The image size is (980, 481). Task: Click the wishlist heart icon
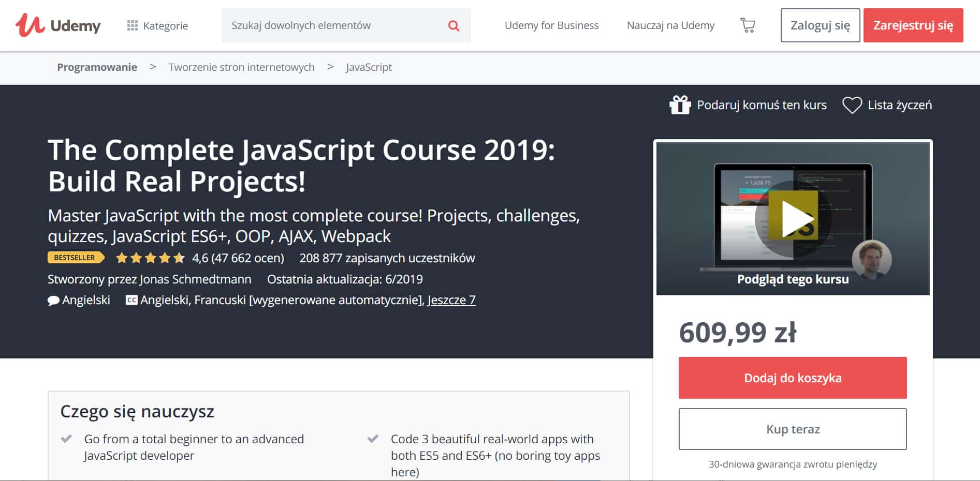(x=852, y=105)
